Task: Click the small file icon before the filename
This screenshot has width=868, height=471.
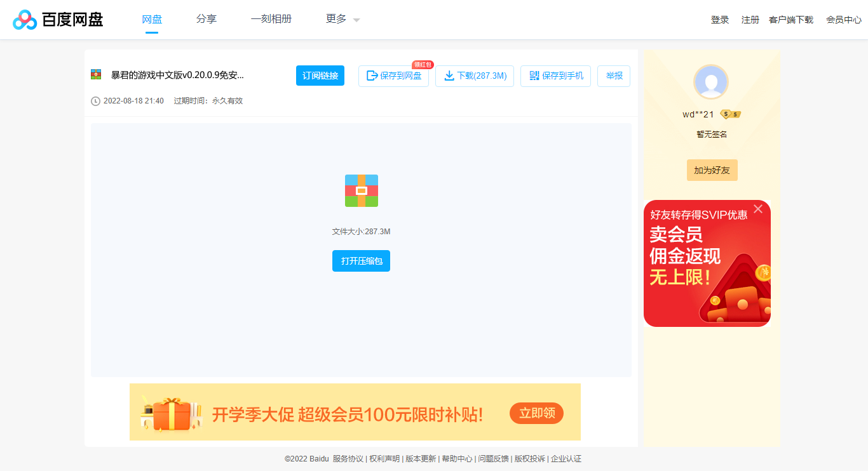Action: 95,74
